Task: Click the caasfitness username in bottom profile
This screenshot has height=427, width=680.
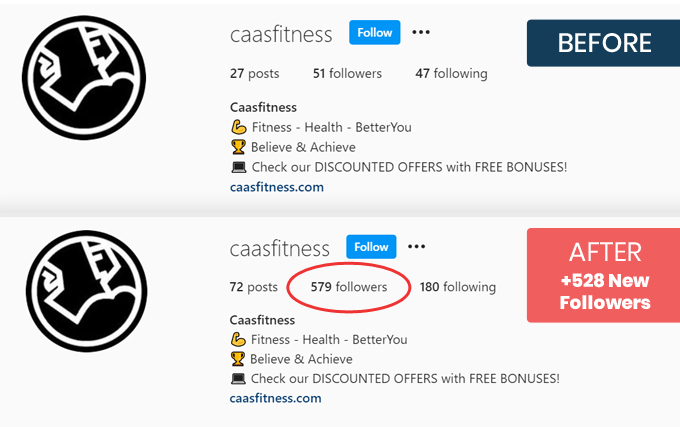Action: pos(280,247)
